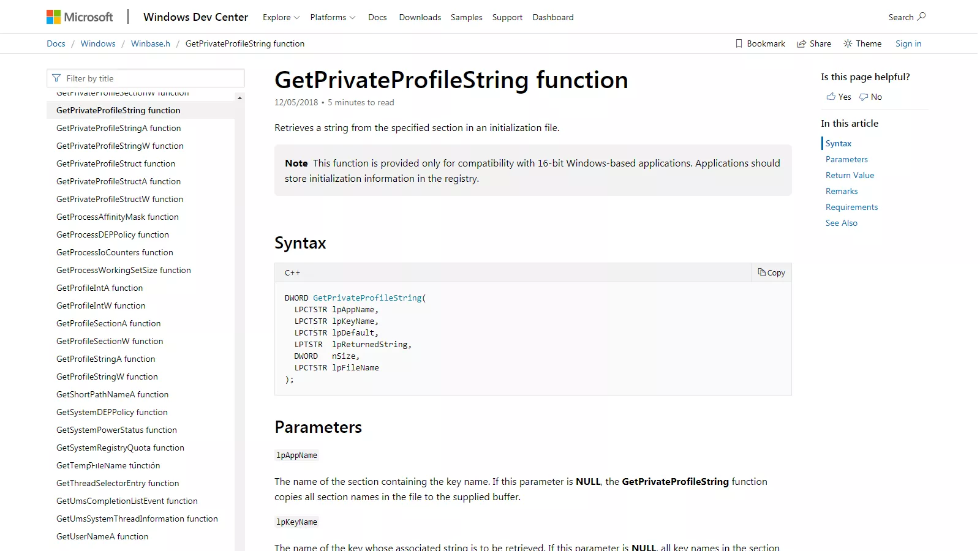Jump to Requirements section
This screenshot has height=551, width=980.
[851, 207]
